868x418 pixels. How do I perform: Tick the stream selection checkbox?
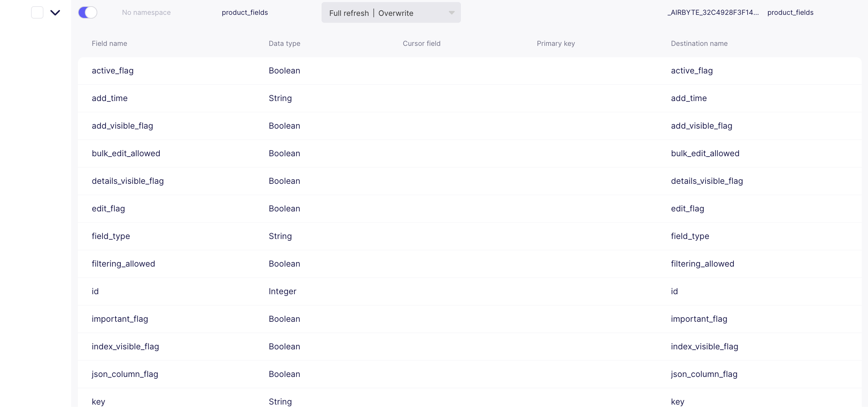[37, 12]
